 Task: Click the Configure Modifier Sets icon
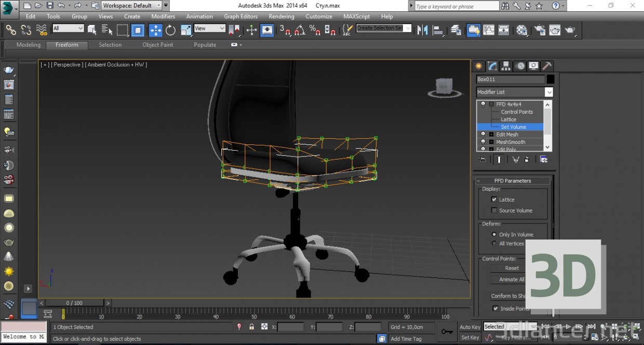[x=544, y=160]
